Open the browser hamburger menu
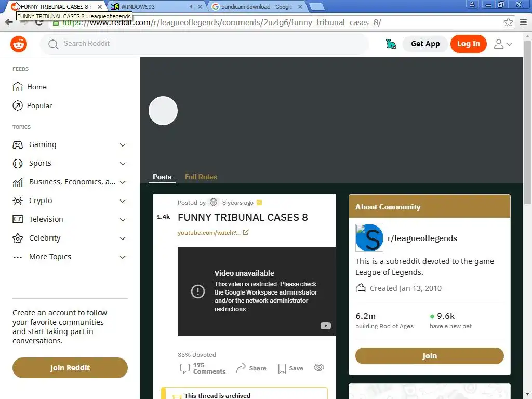The width and height of the screenshot is (532, 399). pyautogui.click(x=524, y=22)
